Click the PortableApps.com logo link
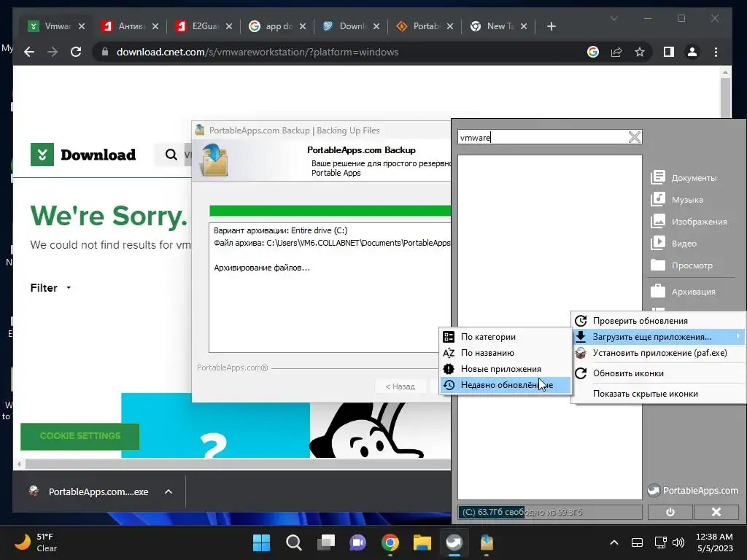This screenshot has width=747, height=560. click(693, 491)
